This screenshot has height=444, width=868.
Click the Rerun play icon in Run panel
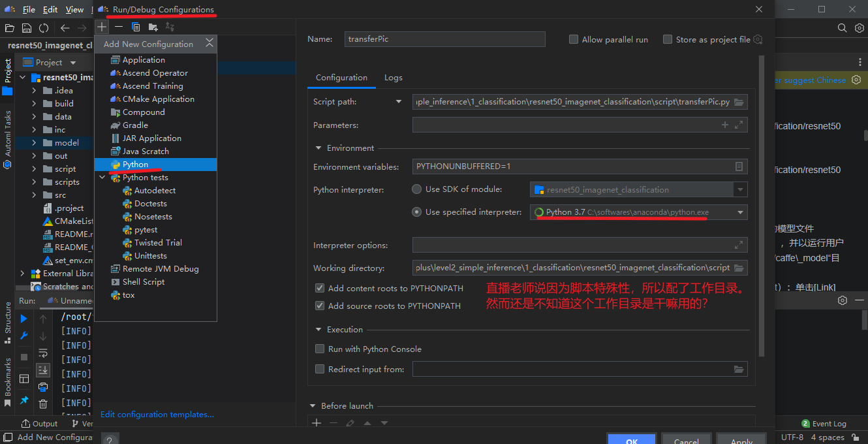pyautogui.click(x=23, y=319)
